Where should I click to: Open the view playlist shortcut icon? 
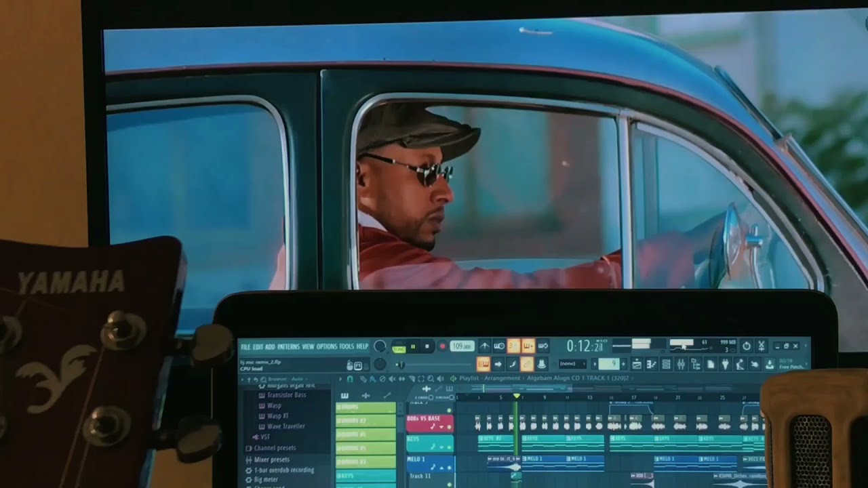pyautogui.click(x=636, y=365)
